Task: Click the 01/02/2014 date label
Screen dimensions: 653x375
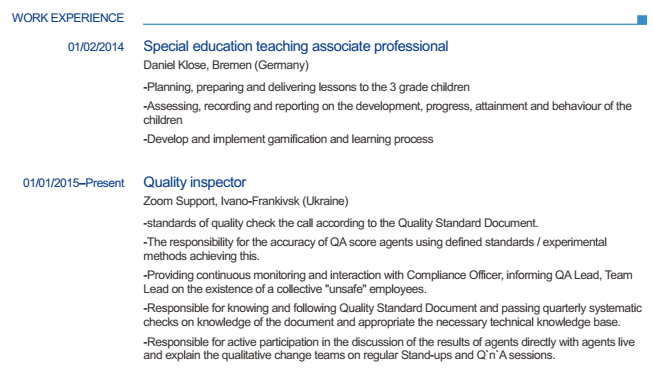Action: [96, 47]
